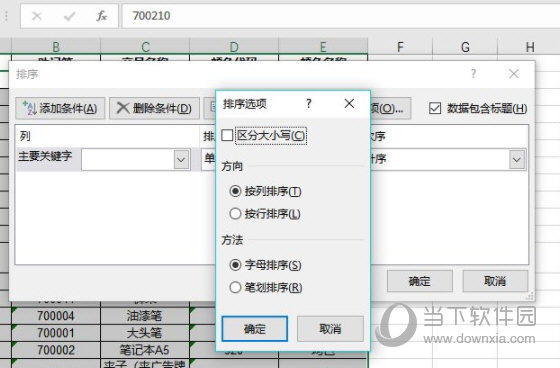Click help icon in the 排序 dialog
Screen dimensions: 560x368
(473, 74)
